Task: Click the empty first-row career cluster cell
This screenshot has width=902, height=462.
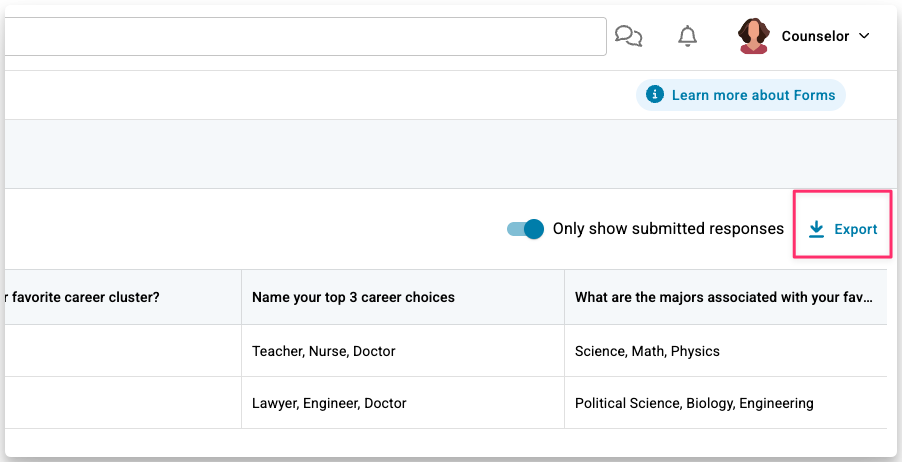Action: click(x=120, y=351)
